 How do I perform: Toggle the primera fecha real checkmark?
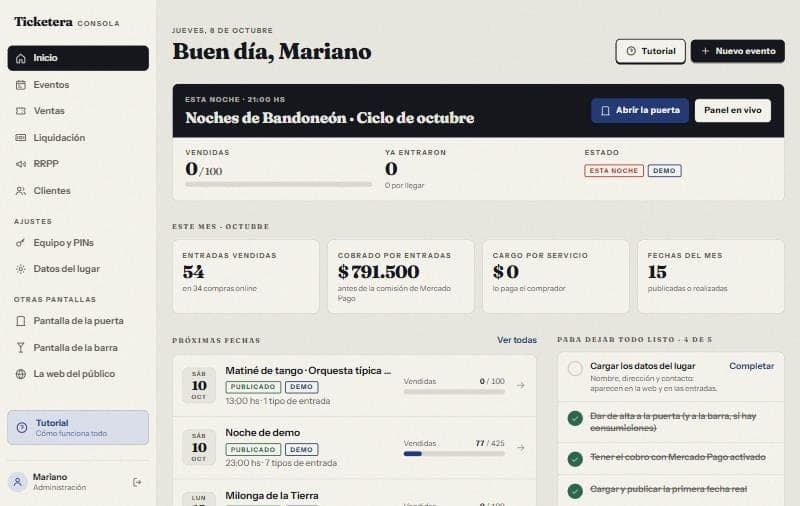tap(575, 491)
